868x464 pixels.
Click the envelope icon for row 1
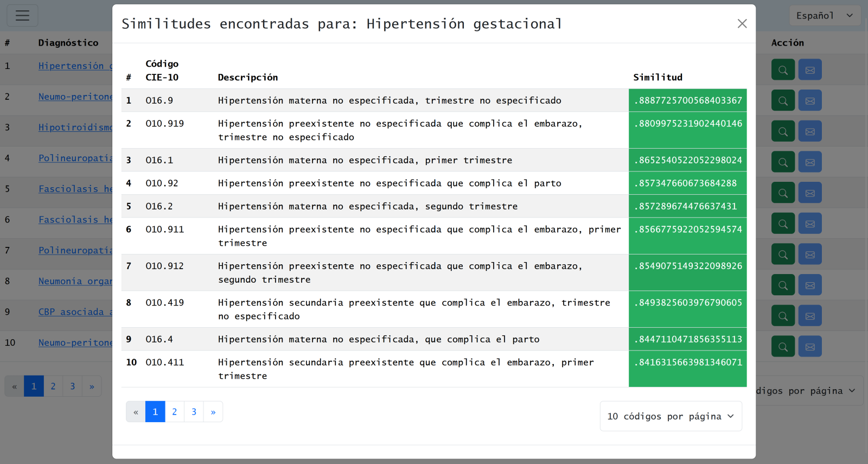(x=810, y=70)
